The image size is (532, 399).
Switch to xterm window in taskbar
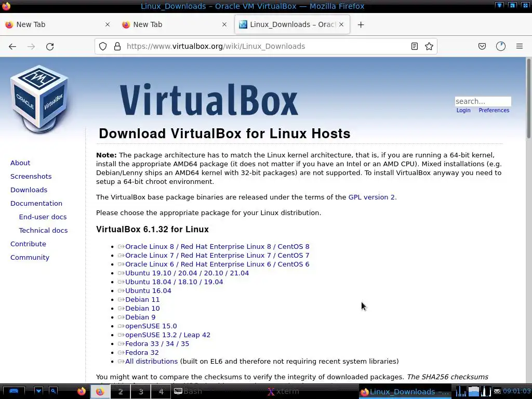pyautogui.click(x=312, y=392)
